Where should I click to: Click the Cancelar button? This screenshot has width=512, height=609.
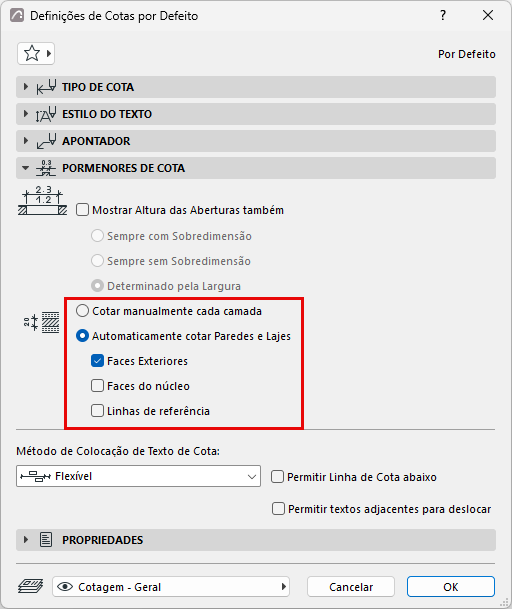[x=351, y=586]
